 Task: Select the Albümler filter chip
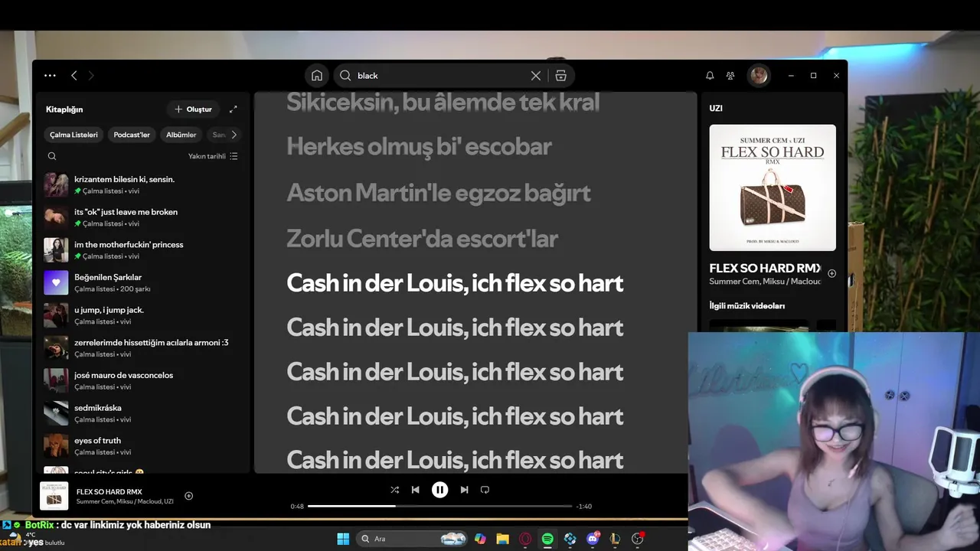click(181, 135)
